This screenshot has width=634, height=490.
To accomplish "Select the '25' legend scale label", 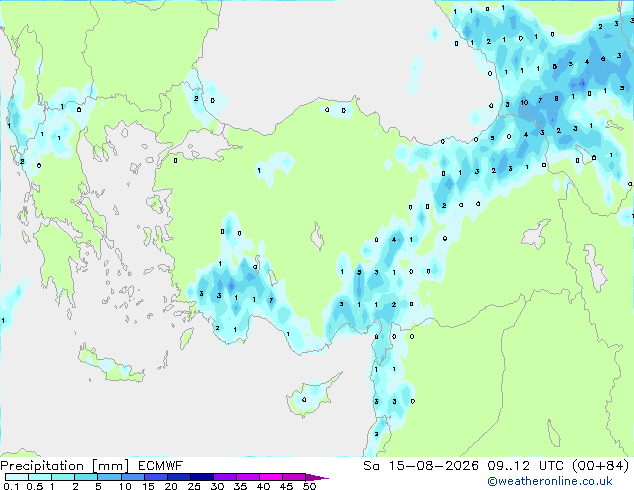I will click(194, 486).
